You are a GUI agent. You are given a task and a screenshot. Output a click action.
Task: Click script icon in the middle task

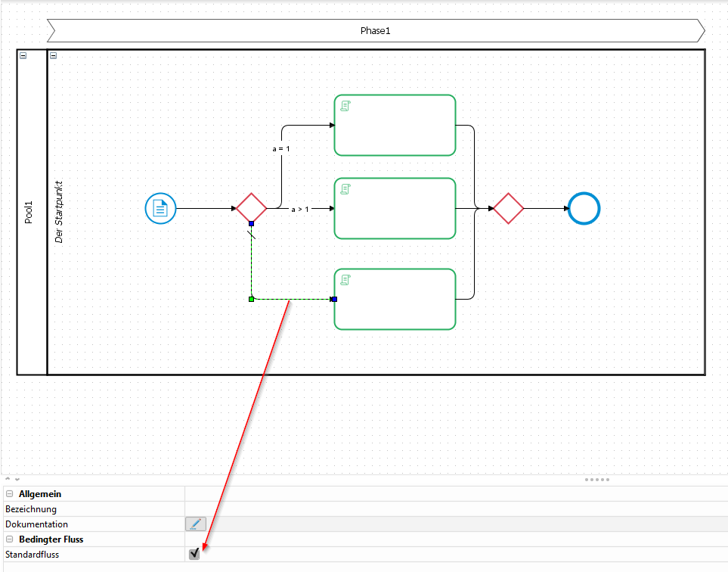pyautogui.click(x=345, y=189)
